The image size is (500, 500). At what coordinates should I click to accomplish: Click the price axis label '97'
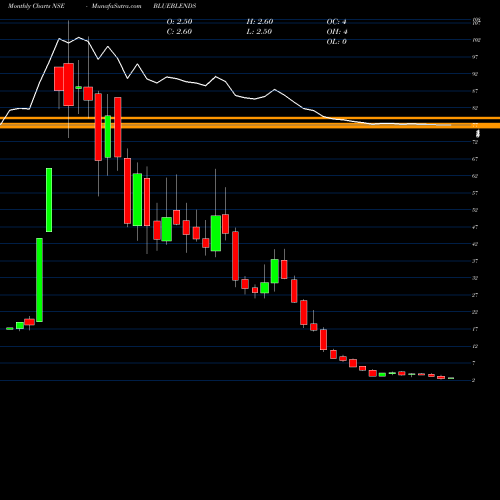pyautogui.click(x=475, y=57)
